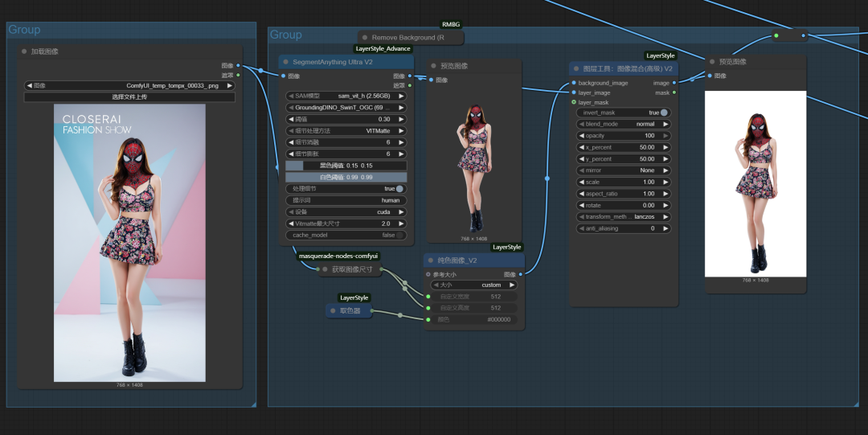868x435 pixels.
Task: Click the 自定义高度 input port
Action: pos(428,308)
